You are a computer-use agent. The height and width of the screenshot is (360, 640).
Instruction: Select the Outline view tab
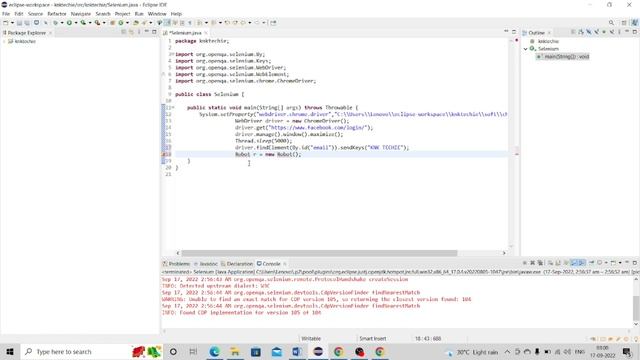point(536,33)
